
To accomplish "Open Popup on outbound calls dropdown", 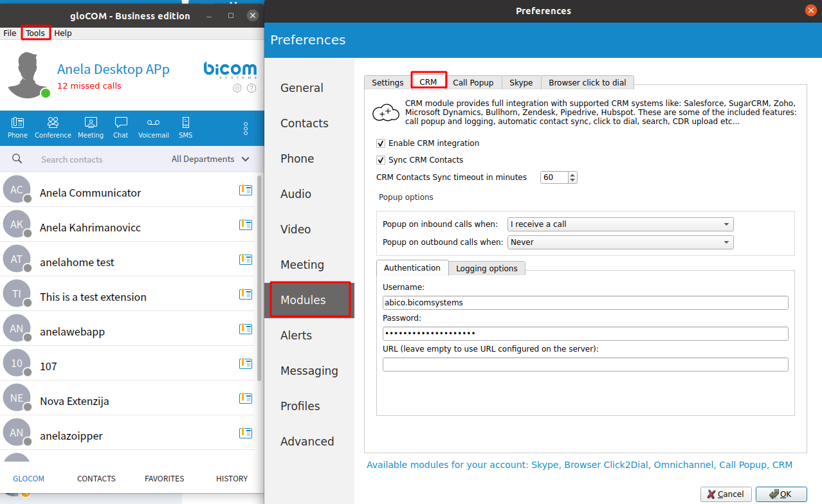I will tap(621, 242).
